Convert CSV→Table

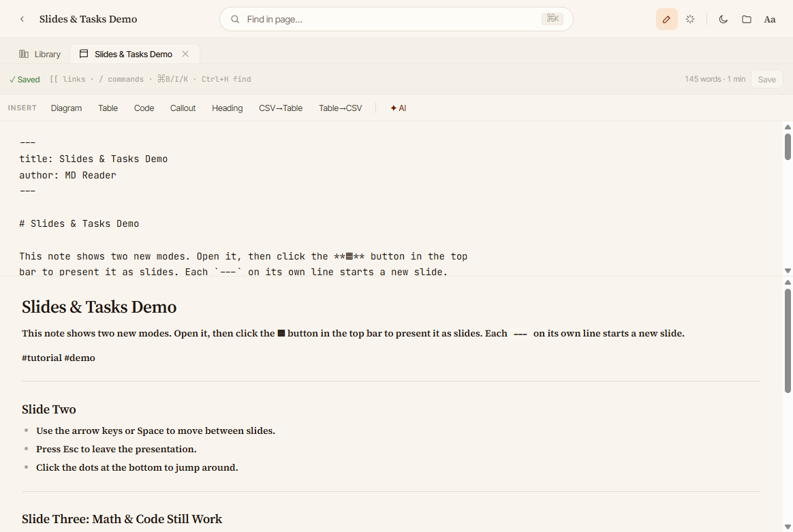[x=281, y=108]
